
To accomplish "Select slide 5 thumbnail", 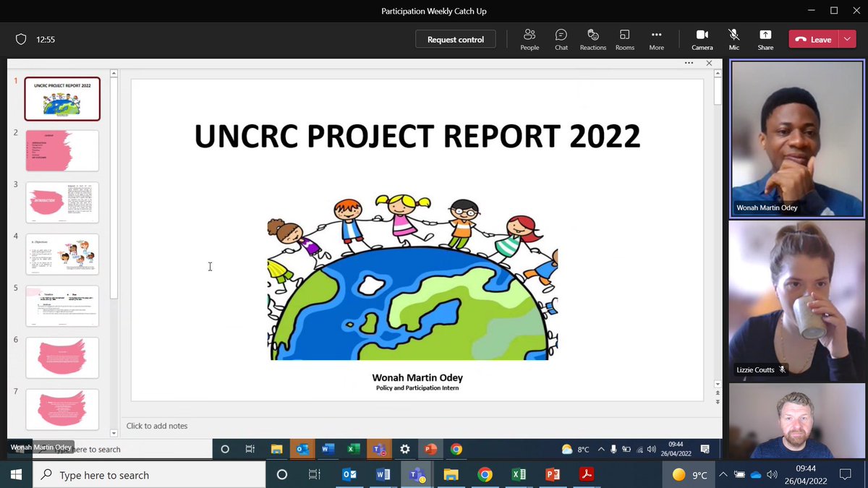I will [x=62, y=307].
